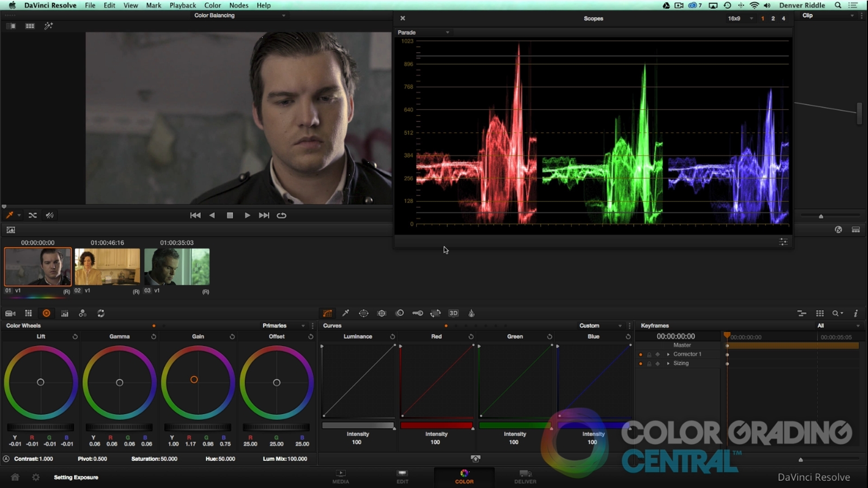Viewport: 868px width, 488px height.
Task: Open the Blur palette
Action: (x=400, y=313)
